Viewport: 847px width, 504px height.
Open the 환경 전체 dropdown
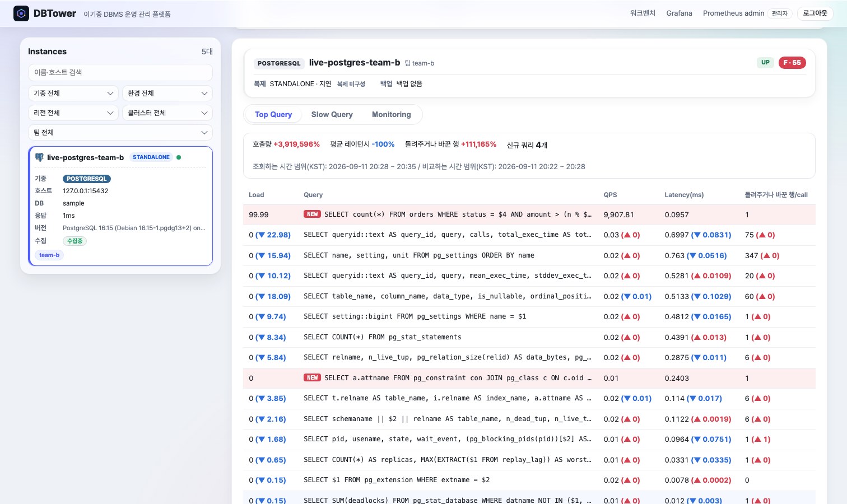pyautogui.click(x=167, y=93)
